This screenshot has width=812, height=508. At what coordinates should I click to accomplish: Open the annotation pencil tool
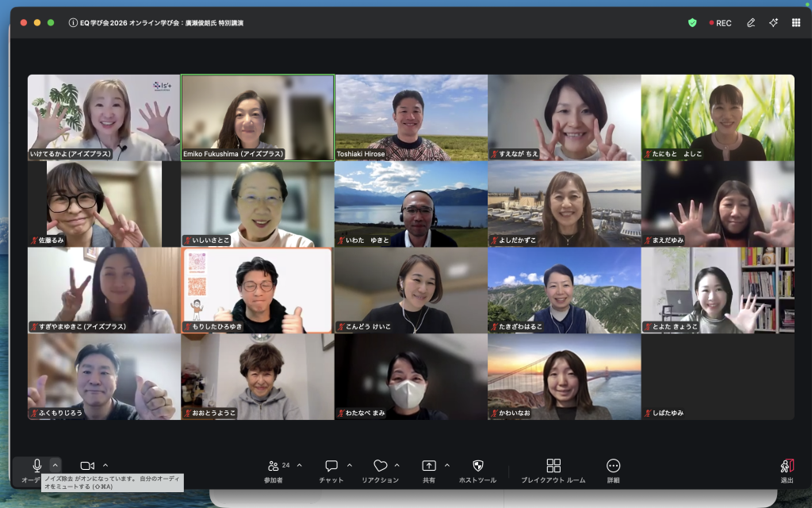pos(750,23)
